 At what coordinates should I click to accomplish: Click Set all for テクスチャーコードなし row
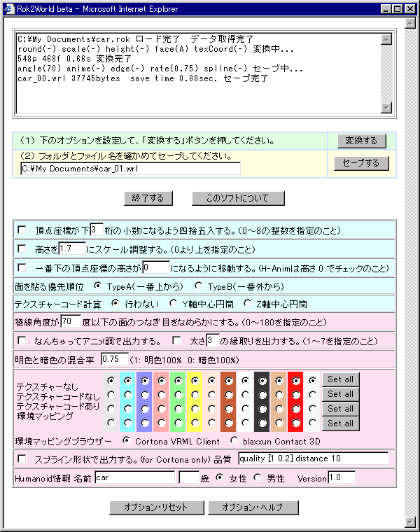[341, 394]
